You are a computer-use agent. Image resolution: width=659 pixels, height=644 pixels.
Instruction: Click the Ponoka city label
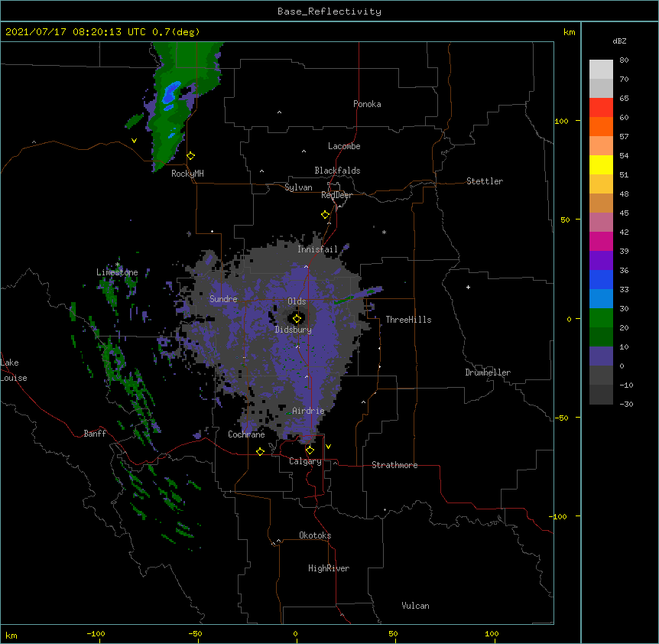pos(367,104)
